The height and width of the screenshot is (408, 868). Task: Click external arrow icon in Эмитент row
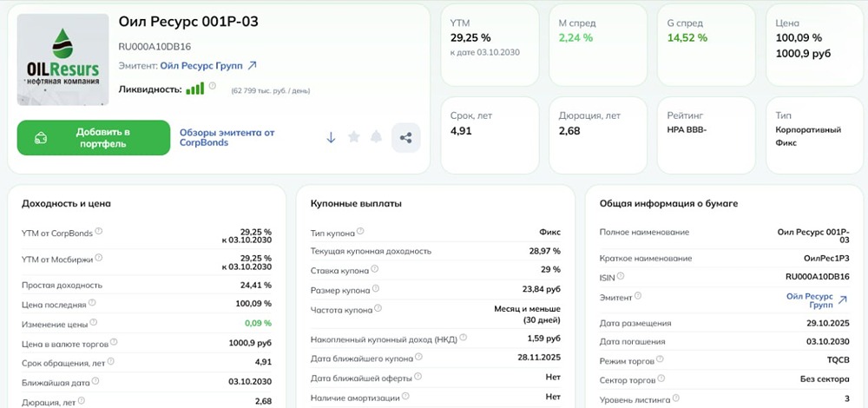843,300
